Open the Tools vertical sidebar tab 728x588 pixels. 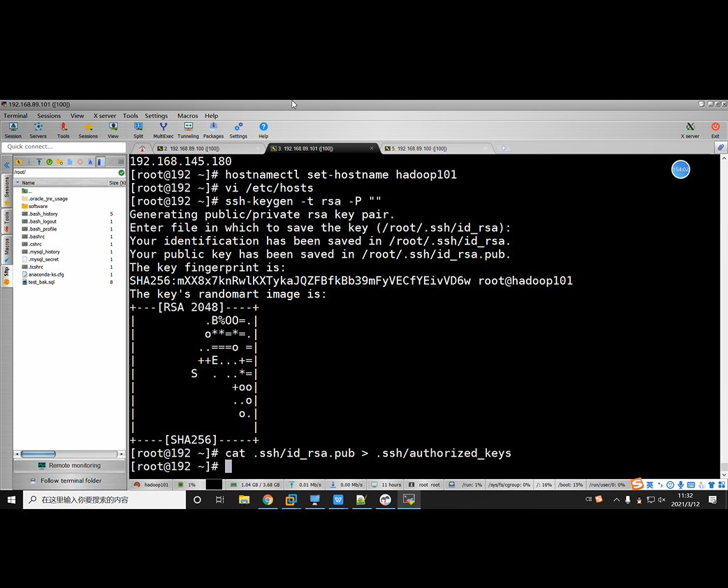[x=7, y=221]
